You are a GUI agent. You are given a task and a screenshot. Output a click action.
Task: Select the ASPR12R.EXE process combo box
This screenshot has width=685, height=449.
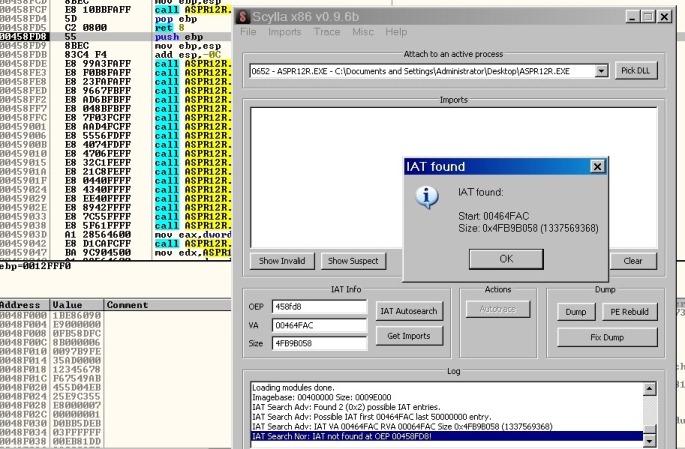click(x=429, y=71)
